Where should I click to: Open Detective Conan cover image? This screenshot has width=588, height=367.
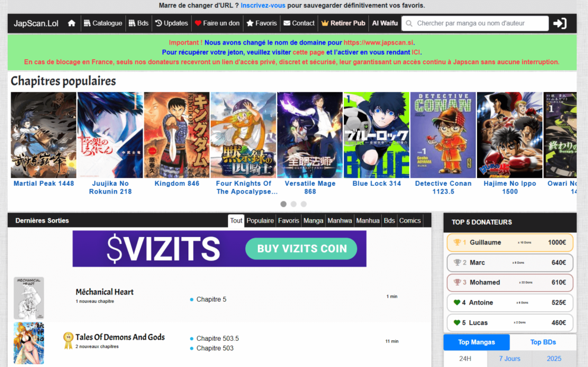[x=443, y=135]
